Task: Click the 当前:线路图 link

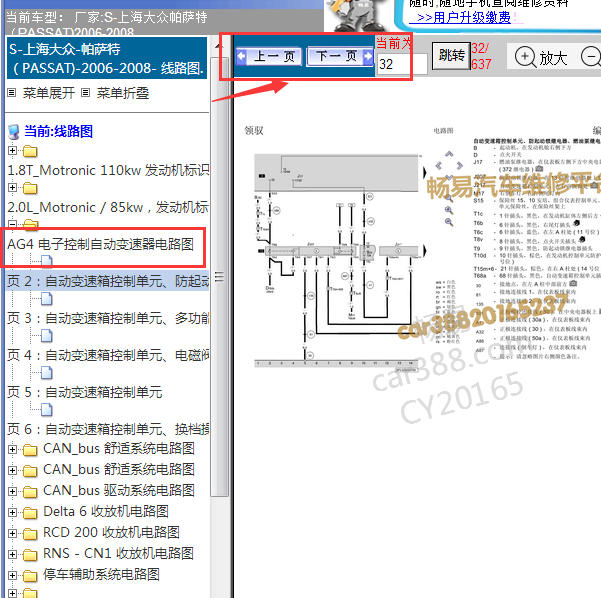Action: click(x=58, y=131)
